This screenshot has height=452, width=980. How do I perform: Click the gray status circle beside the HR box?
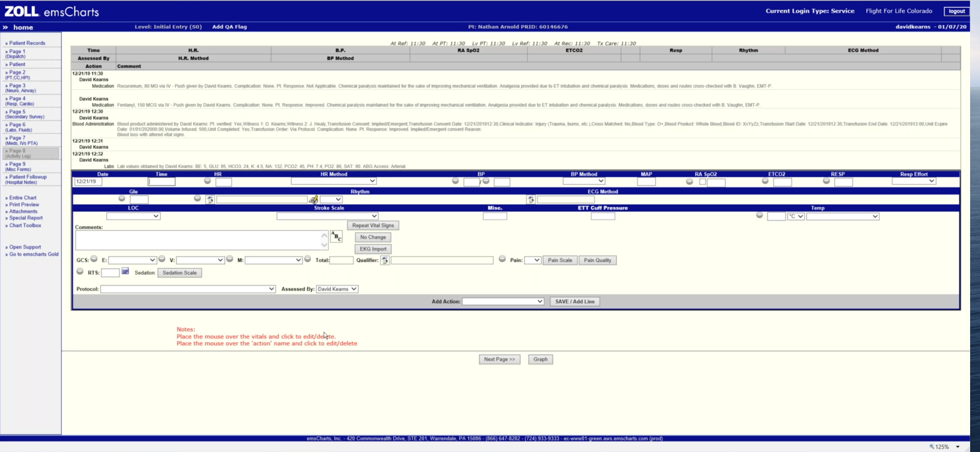[207, 181]
